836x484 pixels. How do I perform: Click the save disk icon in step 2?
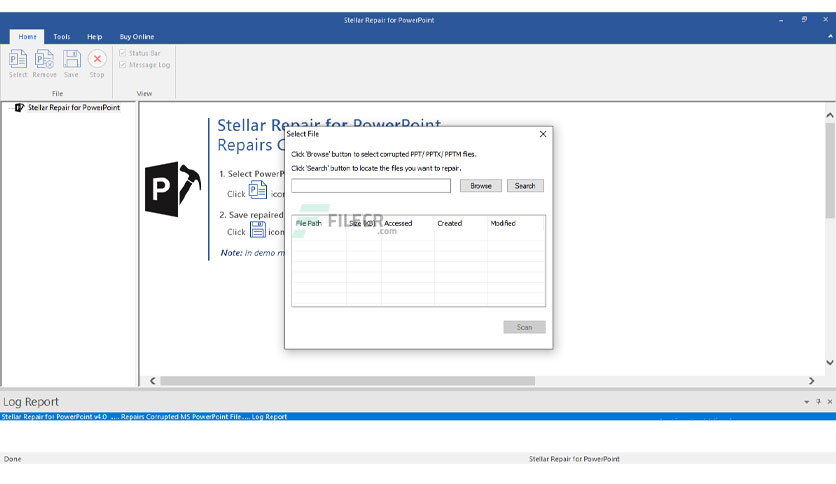click(x=258, y=229)
